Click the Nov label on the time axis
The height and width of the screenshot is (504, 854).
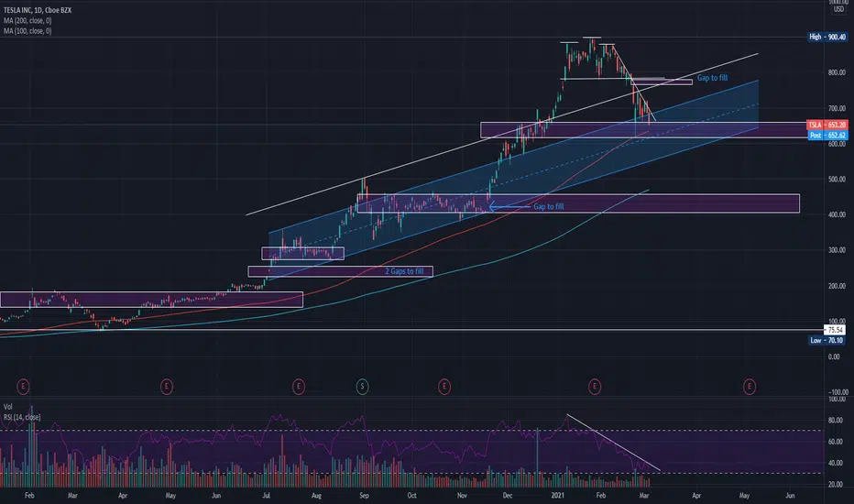462,495
